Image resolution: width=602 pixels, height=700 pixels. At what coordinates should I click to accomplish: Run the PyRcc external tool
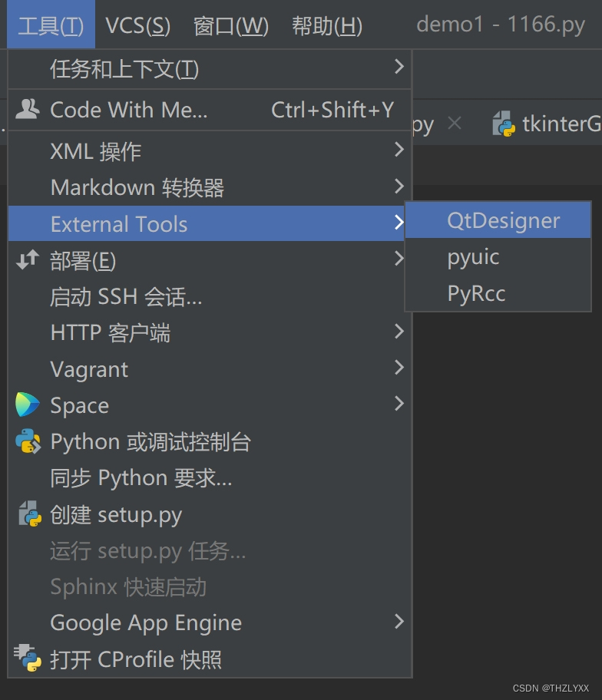coord(476,293)
